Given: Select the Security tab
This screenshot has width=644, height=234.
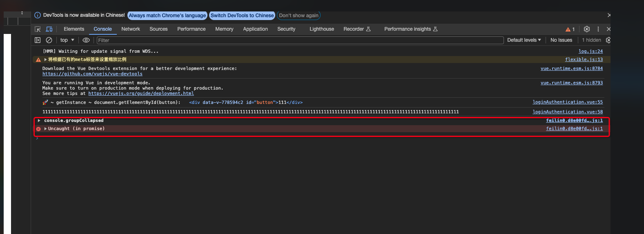Looking at the screenshot, I should pyautogui.click(x=286, y=29).
